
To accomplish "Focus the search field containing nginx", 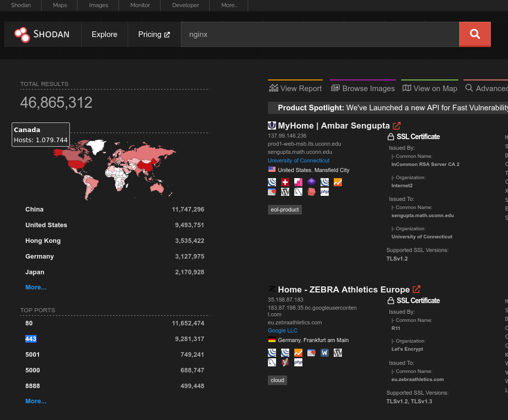I will 320,34.
